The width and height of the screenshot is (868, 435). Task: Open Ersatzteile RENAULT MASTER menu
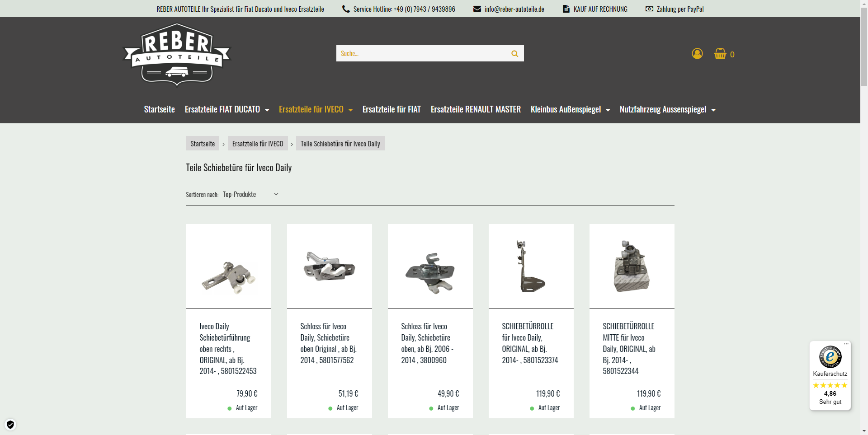point(476,109)
